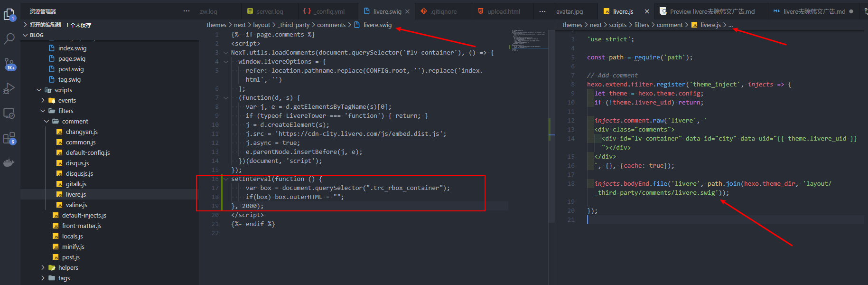
Task: Expand the events folder
Action: tap(43, 101)
